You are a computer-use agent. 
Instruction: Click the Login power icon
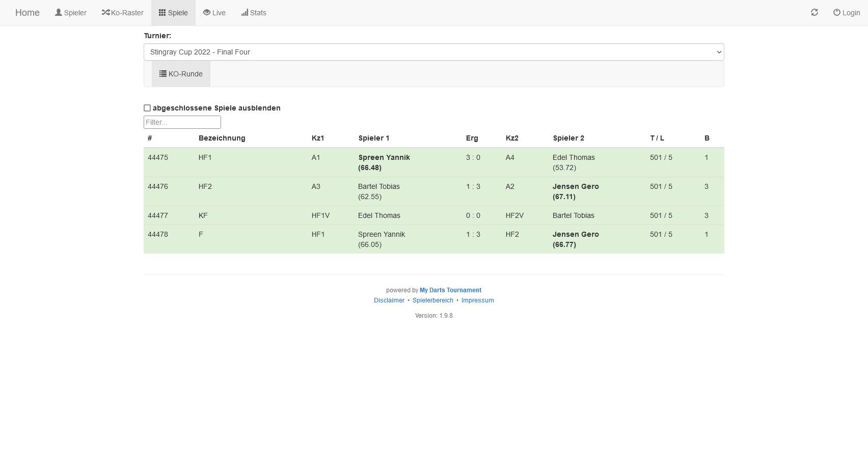click(836, 13)
